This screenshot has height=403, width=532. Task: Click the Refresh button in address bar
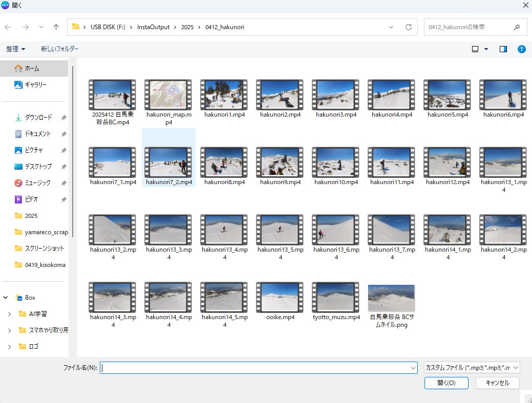[x=408, y=27]
